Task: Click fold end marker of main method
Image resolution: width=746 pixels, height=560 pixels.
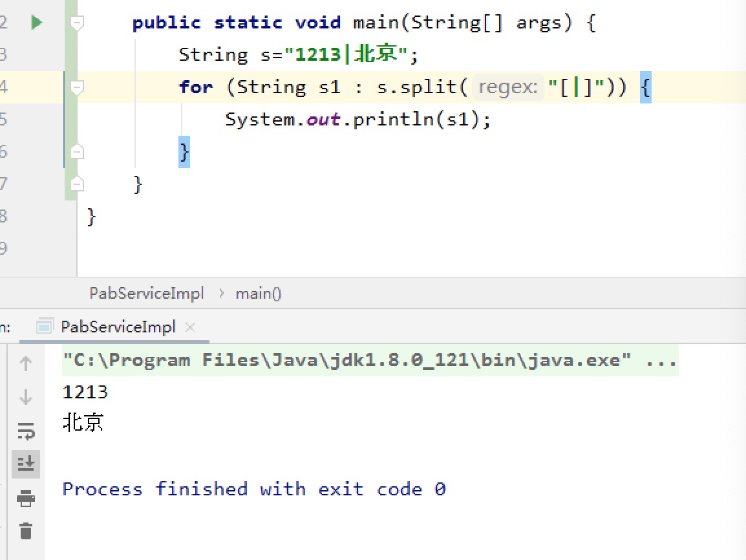Action: pos(77,184)
